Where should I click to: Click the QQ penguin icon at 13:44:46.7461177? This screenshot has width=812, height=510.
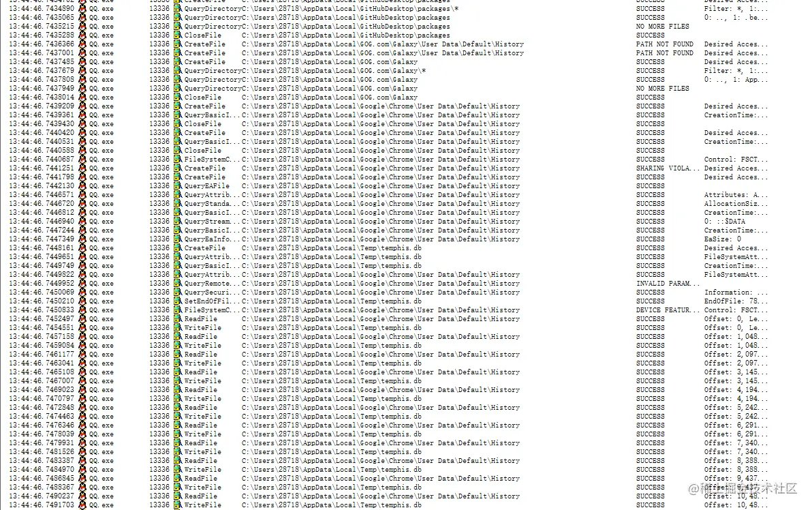tap(82, 355)
